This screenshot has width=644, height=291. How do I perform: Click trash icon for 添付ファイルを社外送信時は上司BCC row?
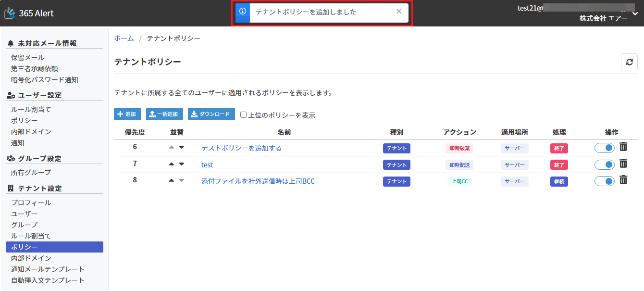coord(623,180)
